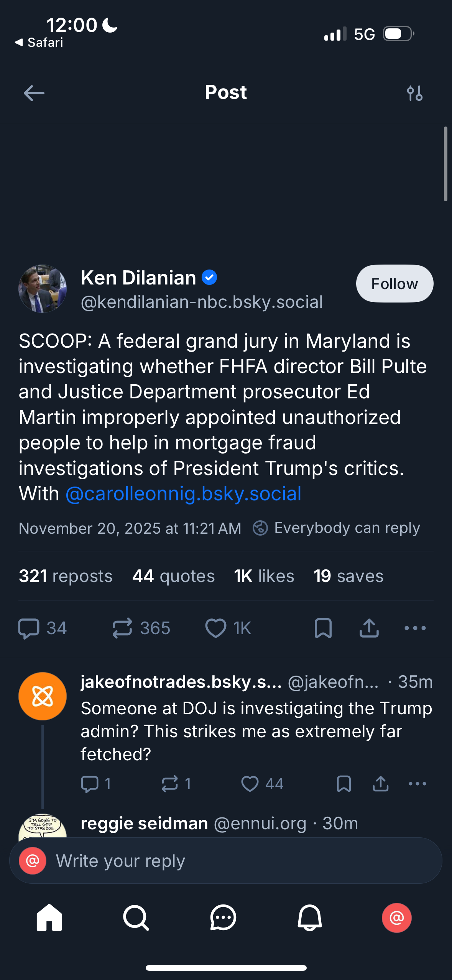Image resolution: width=452 pixels, height=980 pixels.
Task: Tap the reply bubble showing 34
Action: pos(29,628)
